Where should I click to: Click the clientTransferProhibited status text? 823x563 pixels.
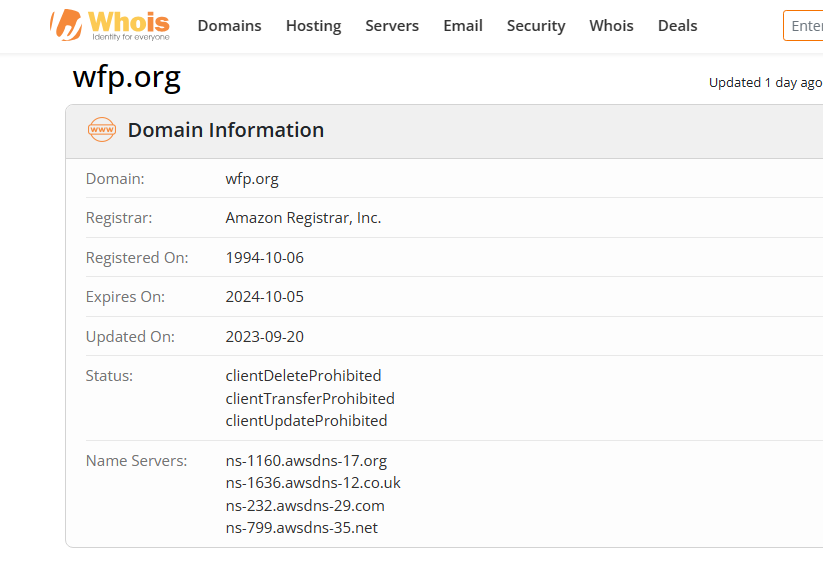click(x=310, y=398)
